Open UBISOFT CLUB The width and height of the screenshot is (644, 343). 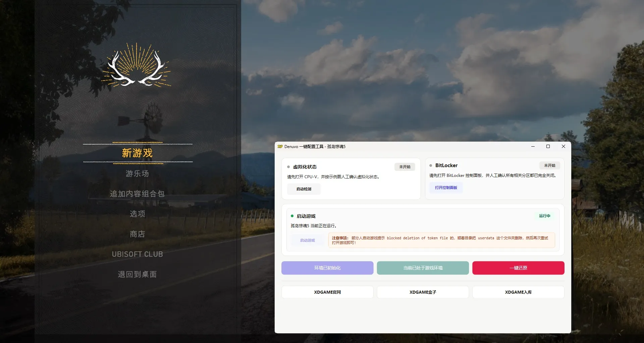tap(137, 254)
